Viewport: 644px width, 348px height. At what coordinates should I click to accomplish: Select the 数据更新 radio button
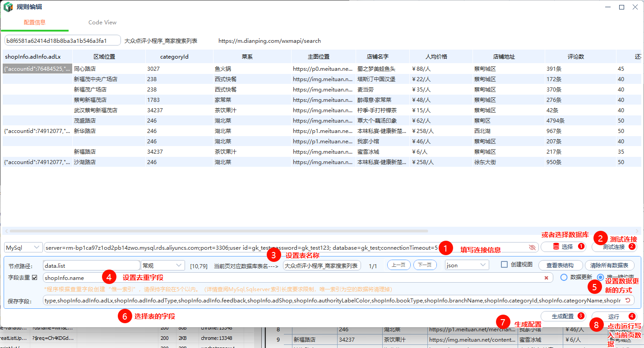[x=564, y=277]
